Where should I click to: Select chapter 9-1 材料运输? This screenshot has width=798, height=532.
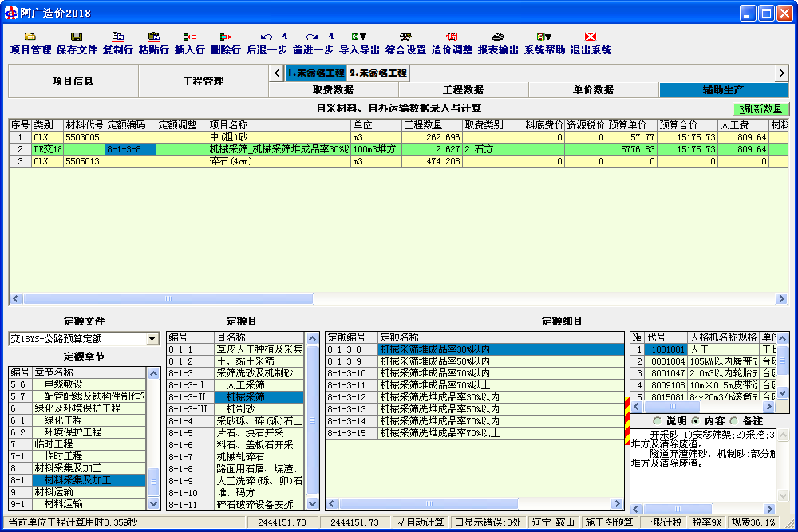[x=78, y=504]
